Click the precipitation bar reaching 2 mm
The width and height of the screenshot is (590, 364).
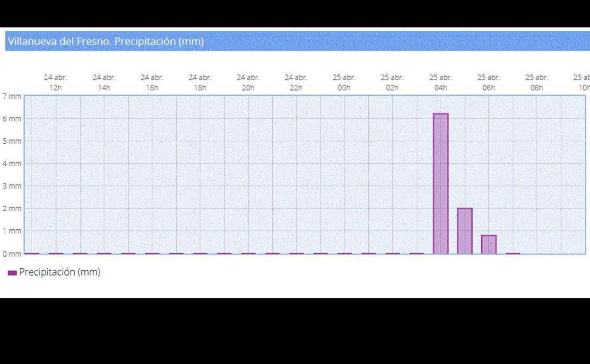coord(465,231)
